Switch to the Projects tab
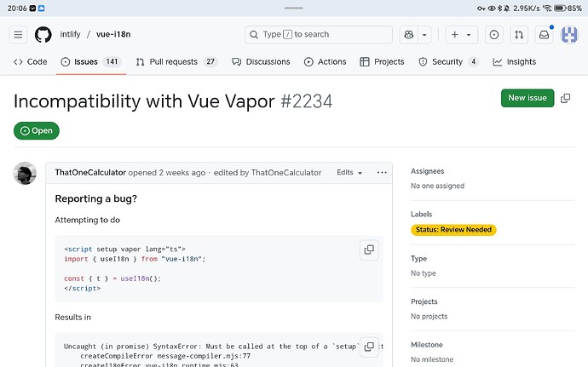The image size is (588, 367). pos(382,62)
